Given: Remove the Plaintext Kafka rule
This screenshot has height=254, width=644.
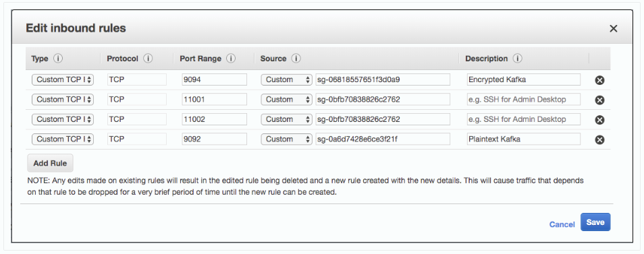Looking at the screenshot, I should [x=599, y=139].
